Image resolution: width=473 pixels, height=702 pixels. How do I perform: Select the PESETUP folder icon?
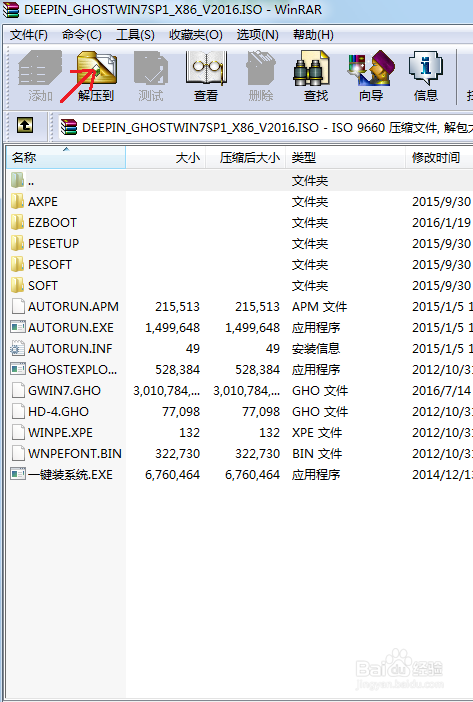17,244
